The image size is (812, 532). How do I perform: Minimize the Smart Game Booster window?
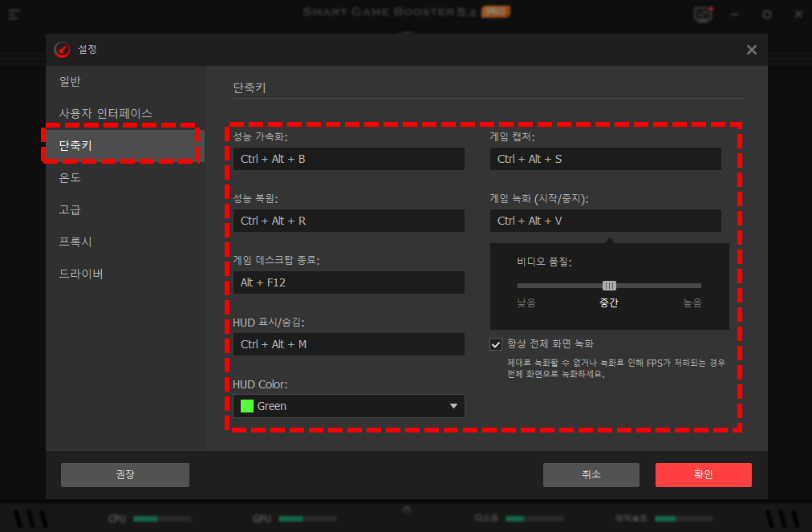(x=735, y=14)
